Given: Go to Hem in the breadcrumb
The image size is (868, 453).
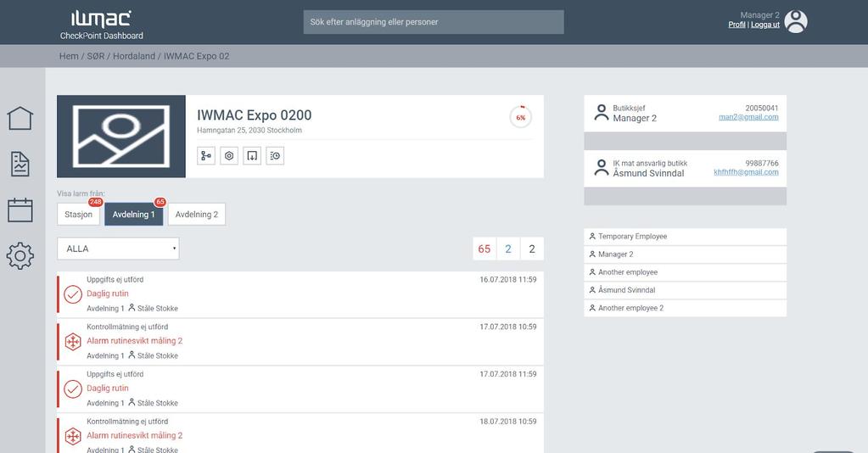Looking at the screenshot, I should coord(69,56).
